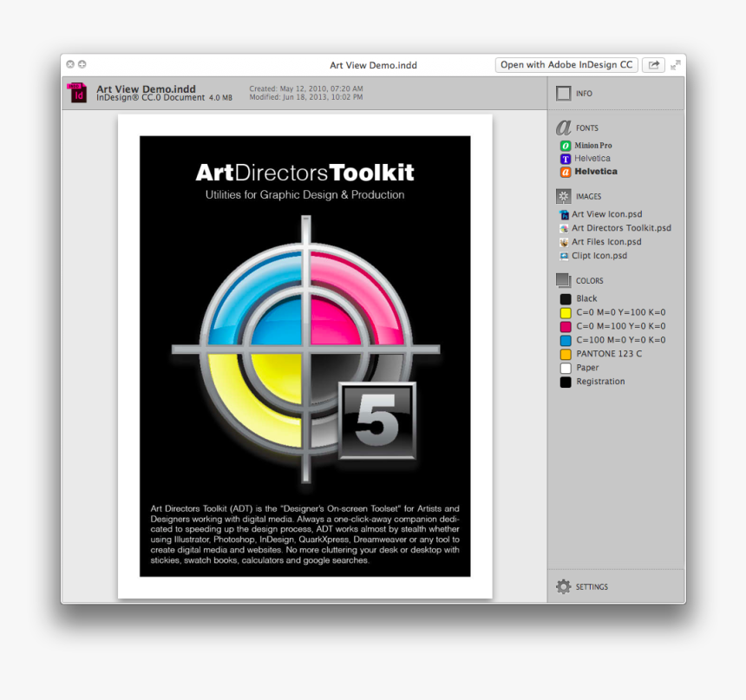Open the Settings gear icon
This screenshot has height=700, width=746.
click(563, 587)
